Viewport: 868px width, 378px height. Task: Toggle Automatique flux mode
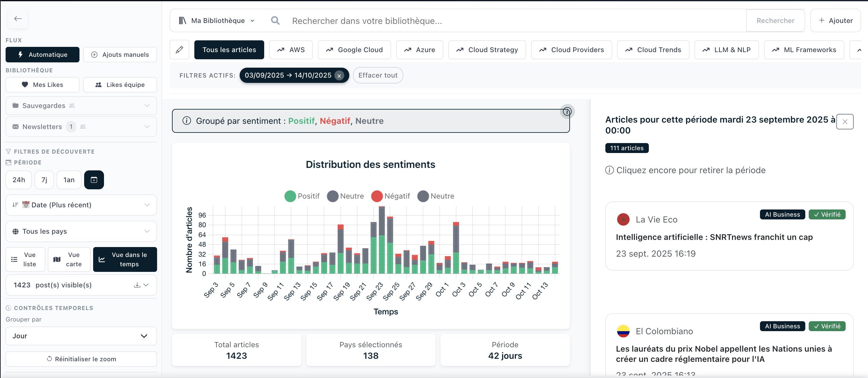pyautogui.click(x=43, y=55)
